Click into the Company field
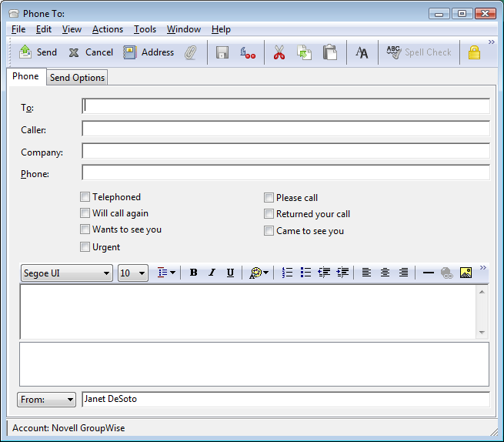Screen dimensions: 504x442 (x=285, y=151)
